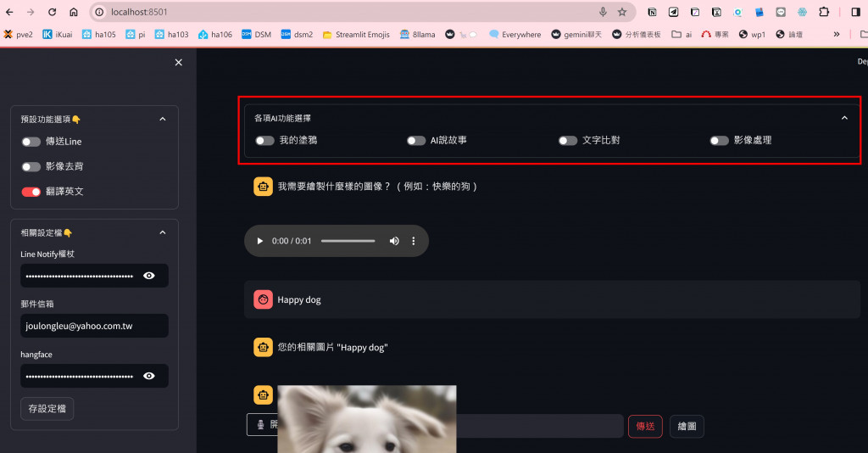868x453 pixels.
Task: Open the pi bookmark
Action: pyautogui.click(x=135, y=34)
